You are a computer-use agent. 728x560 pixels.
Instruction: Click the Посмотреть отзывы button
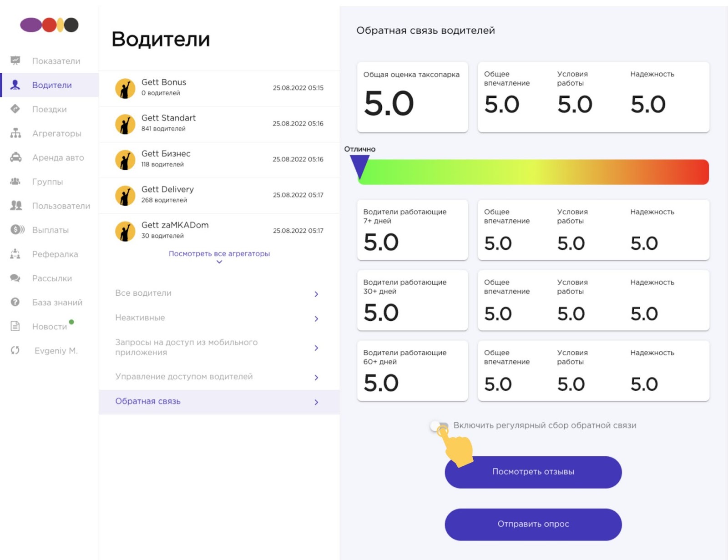pyautogui.click(x=533, y=472)
